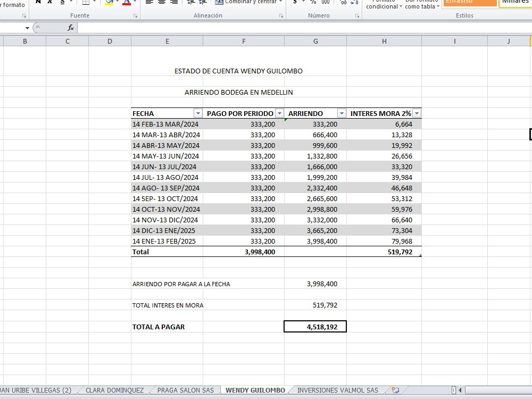Screen dimensions: 532x399
Task: Open the INTERES MORA 2% filter dropdown
Action: point(417,113)
